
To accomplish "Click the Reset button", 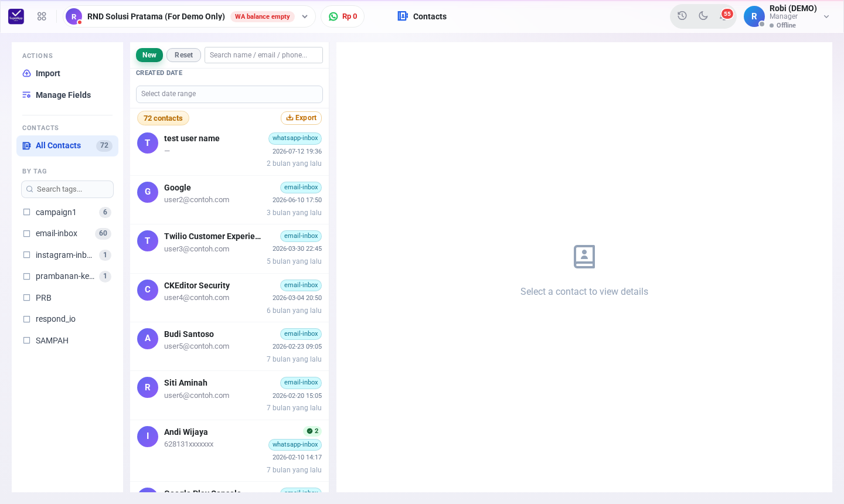I will pyautogui.click(x=183, y=55).
